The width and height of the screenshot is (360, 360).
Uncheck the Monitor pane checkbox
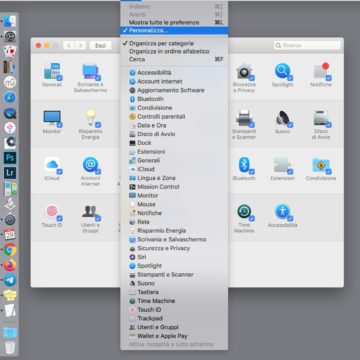pos(60,125)
